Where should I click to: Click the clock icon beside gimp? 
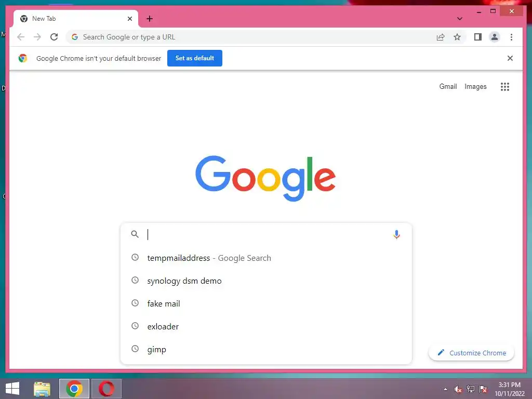135,349
